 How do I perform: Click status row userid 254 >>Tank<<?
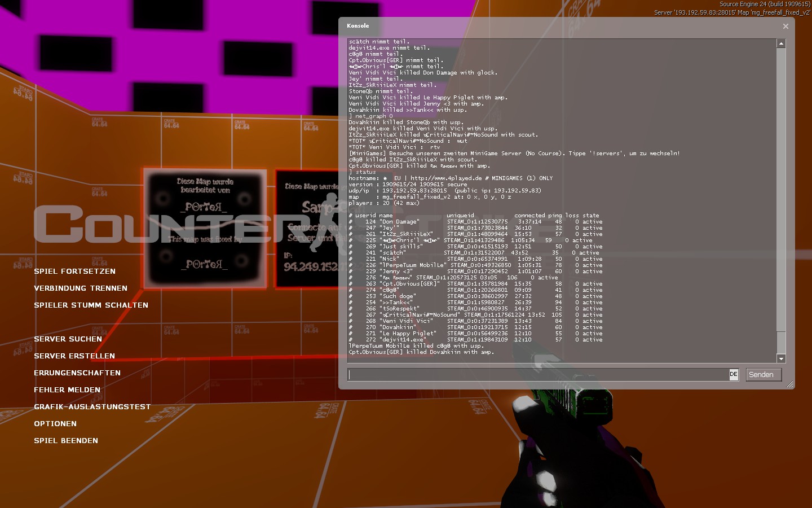point(475,303)
